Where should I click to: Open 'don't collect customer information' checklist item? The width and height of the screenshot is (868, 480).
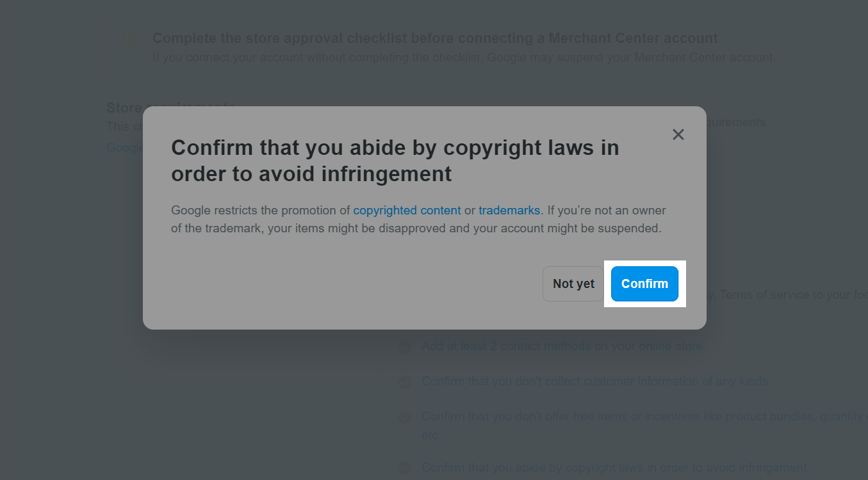tap(596, 381)
